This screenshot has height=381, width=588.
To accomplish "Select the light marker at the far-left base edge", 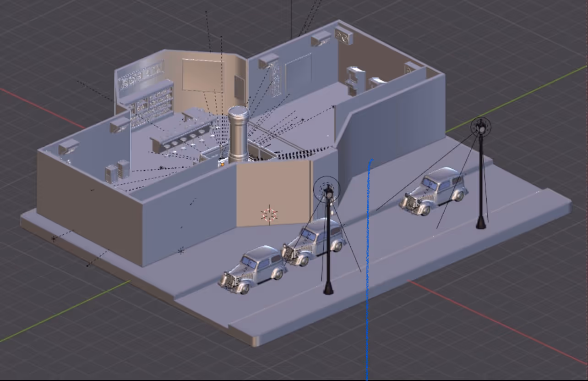I will pos(54,238).
